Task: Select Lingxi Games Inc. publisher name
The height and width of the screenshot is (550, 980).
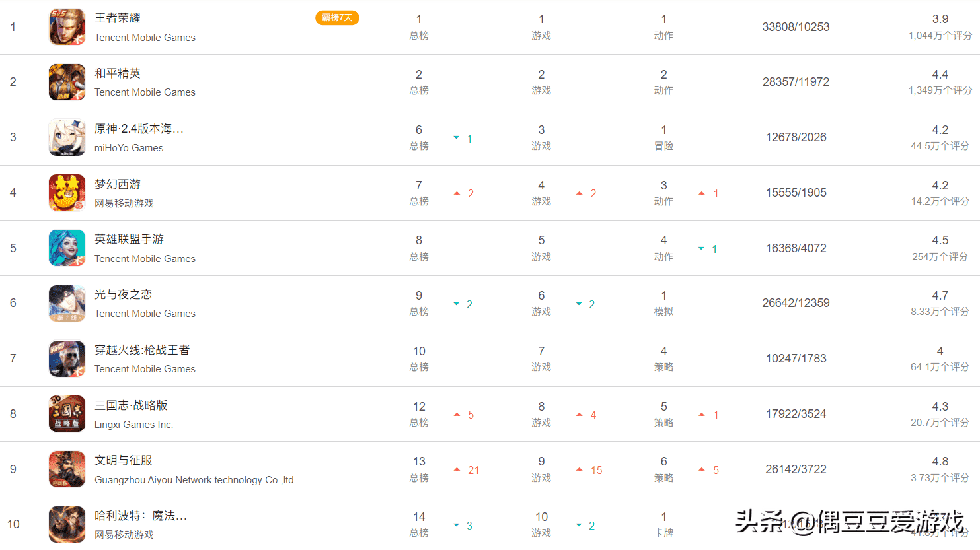Action: [x=134, y=425]
